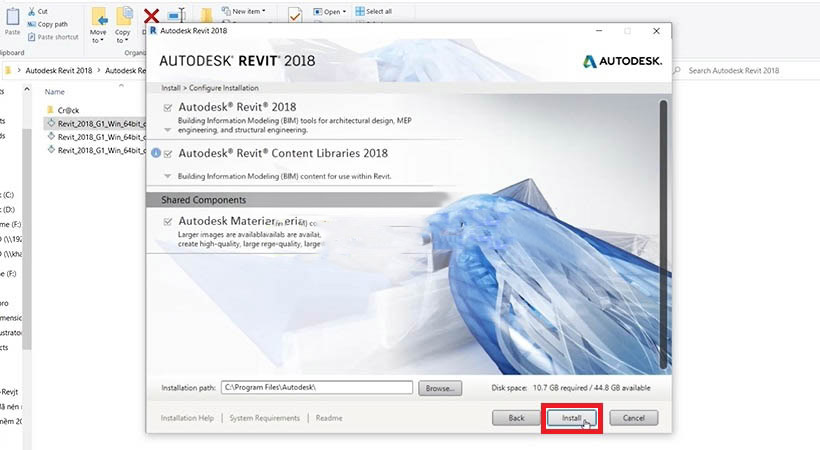This screenshot has height=450, width=820.
Task: Cancel the Revit 2018 installation
Action: 633,418
